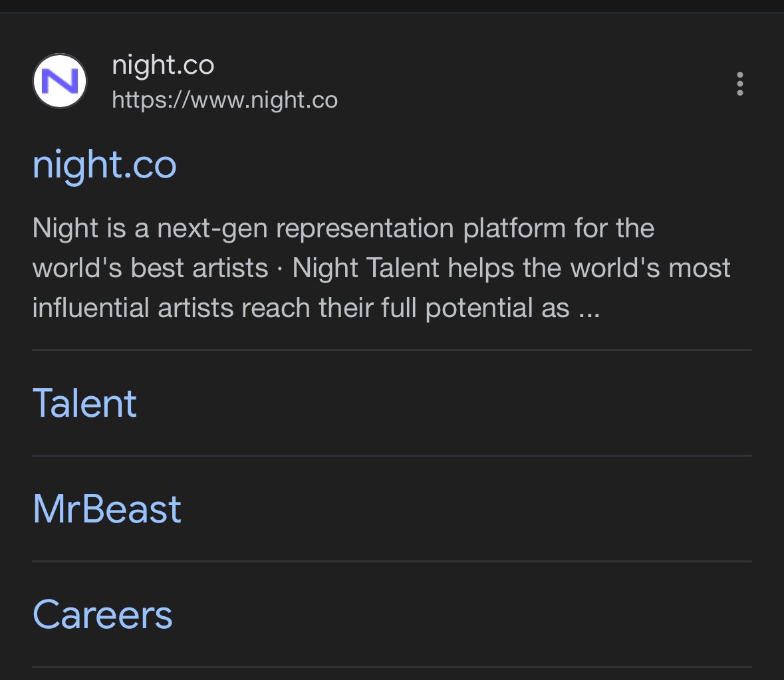This screenshot has height=680, width=784.
Task: Tap the https://www.night.co URL text
Action: [225, 100]
